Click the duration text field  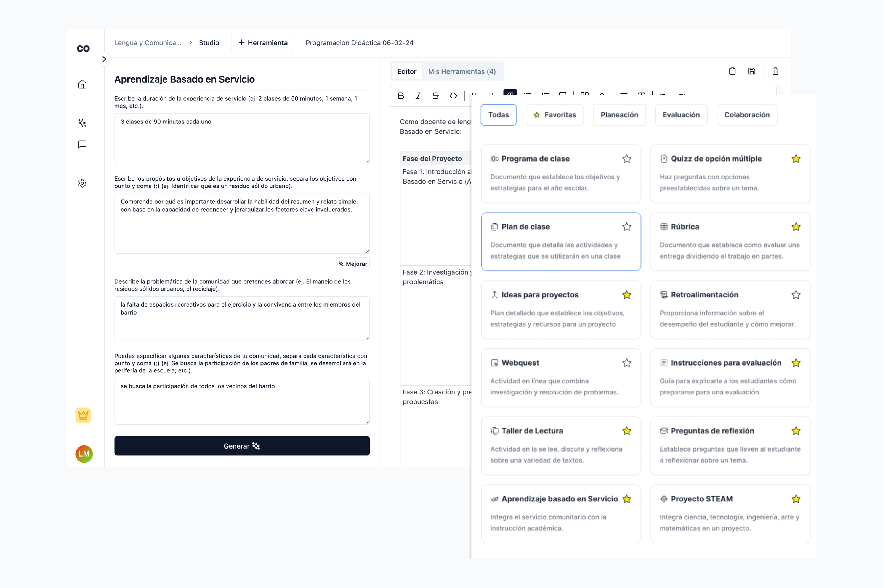click(x=242, y=138)
